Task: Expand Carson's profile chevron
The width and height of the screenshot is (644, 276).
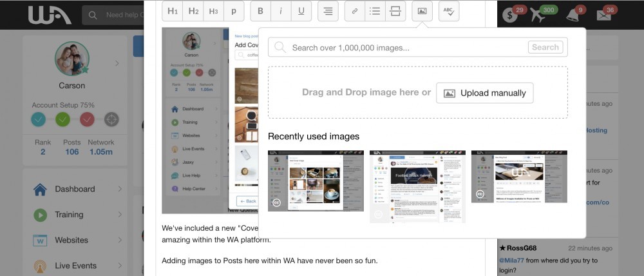Action: click(x=117, y=63)
